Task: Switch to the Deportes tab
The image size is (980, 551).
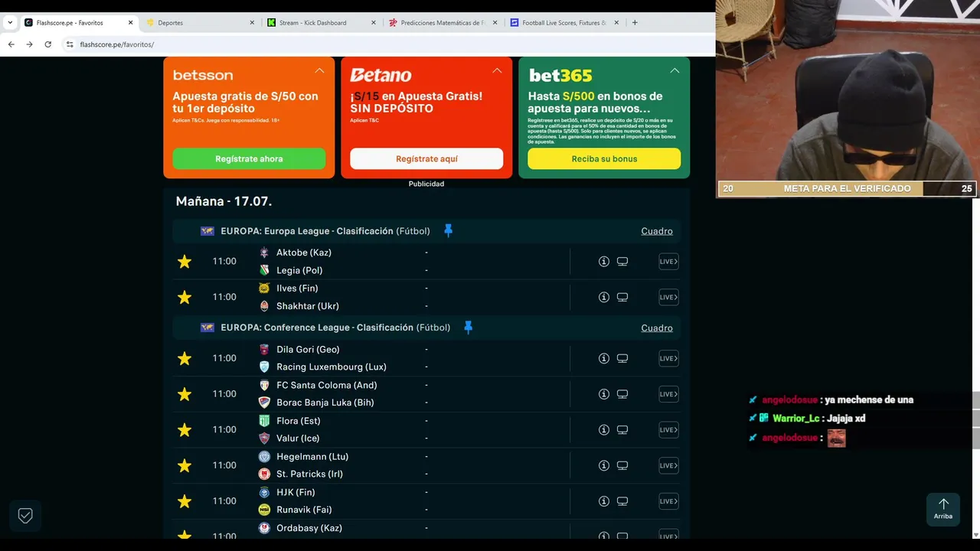Action: (x=201, y=23)
